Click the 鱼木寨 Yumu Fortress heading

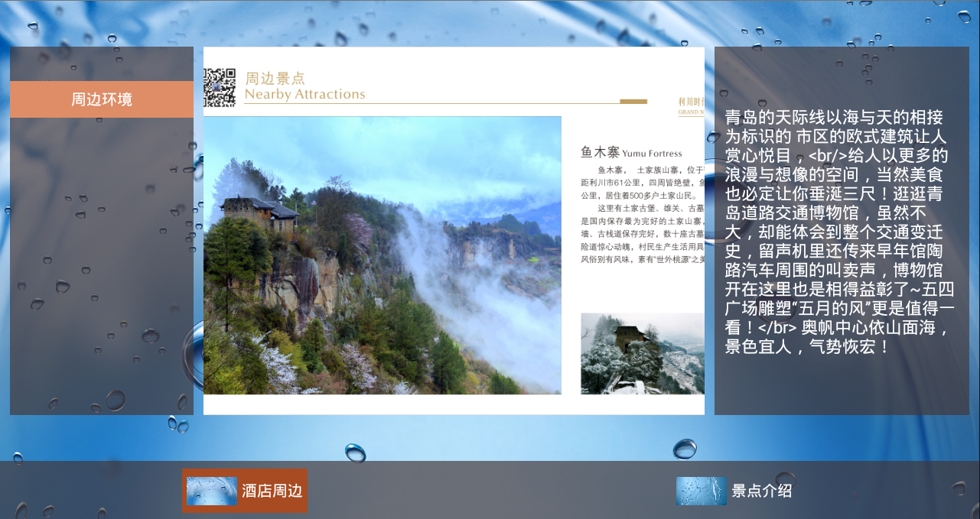(630, 153)
